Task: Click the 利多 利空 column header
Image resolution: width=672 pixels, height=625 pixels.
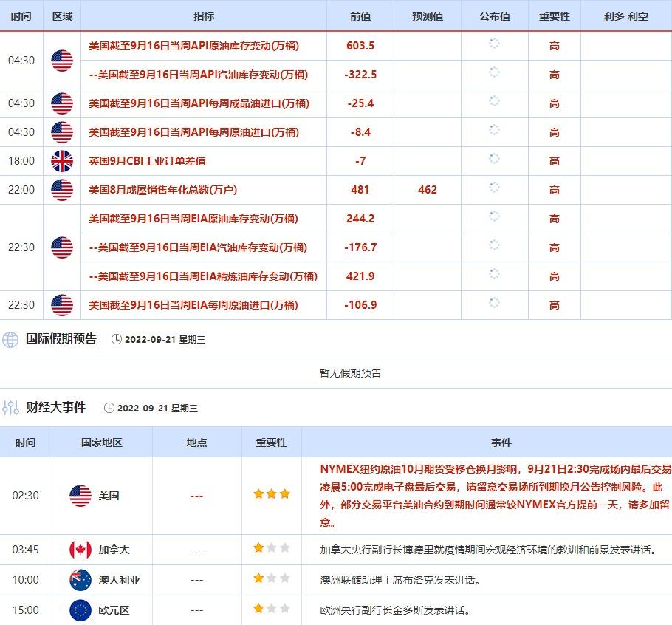Action: tap(625, 16)
